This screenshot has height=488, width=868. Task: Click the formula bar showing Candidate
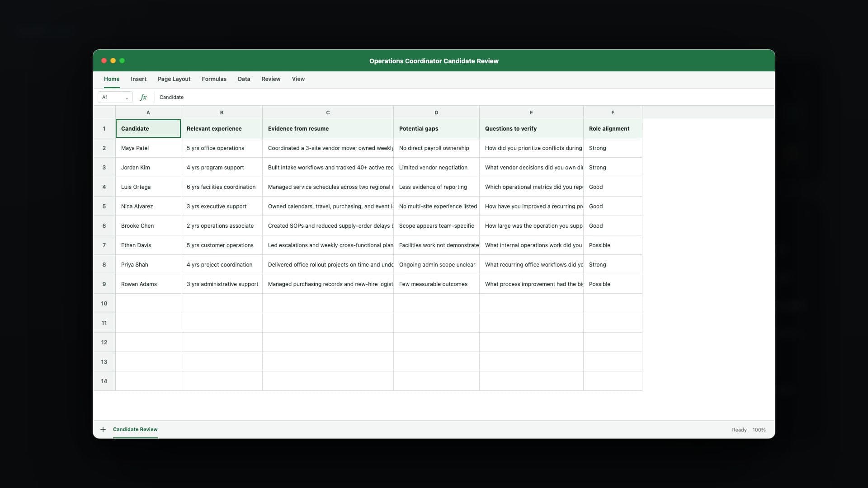point(464,97)
